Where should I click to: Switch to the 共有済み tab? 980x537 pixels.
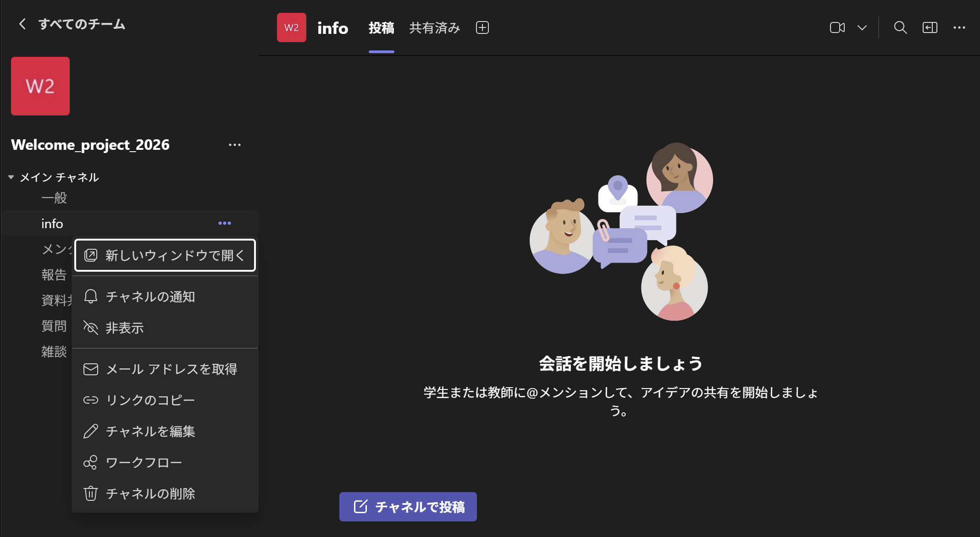pos(434,27)
